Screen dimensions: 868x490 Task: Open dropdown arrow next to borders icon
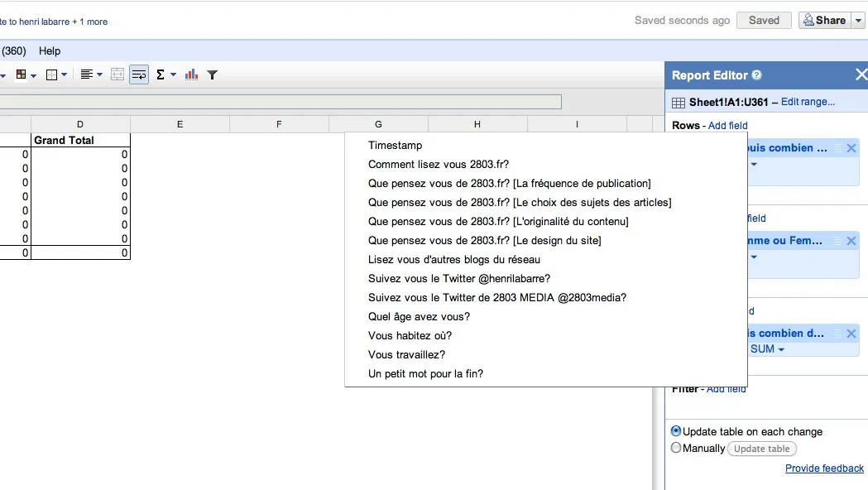point(65,74)
